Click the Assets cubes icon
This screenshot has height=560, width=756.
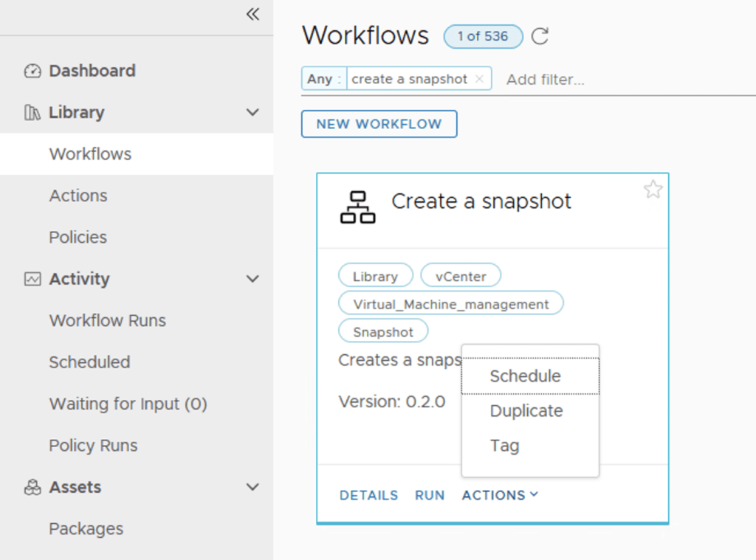coord(32,488)
